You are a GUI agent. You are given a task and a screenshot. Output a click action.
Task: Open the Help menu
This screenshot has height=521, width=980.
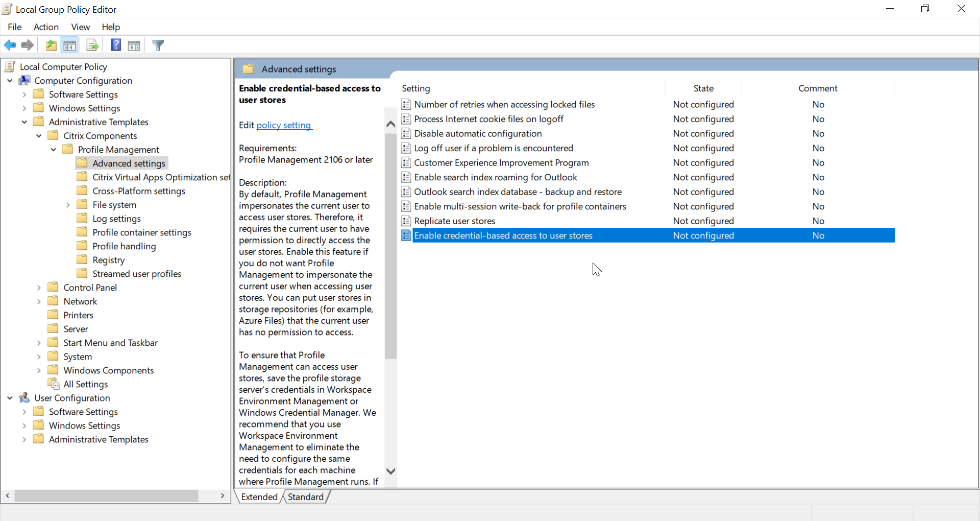tap(111, 27)
